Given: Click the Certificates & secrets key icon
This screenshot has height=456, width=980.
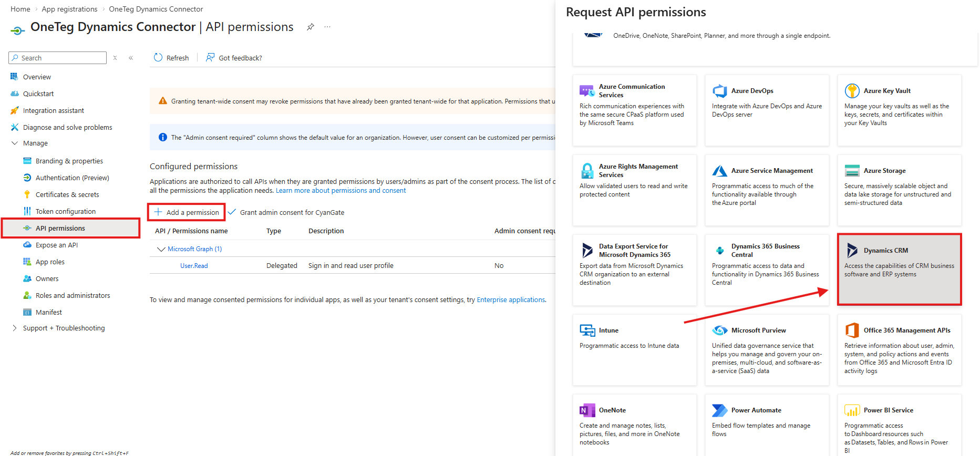Looking at the screenshot, I should tap(27, 194).
